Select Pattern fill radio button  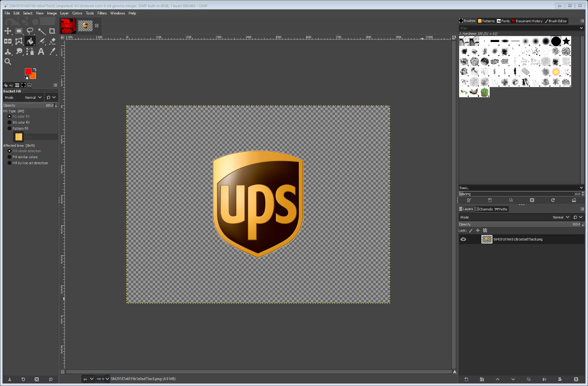pos(9,129)
